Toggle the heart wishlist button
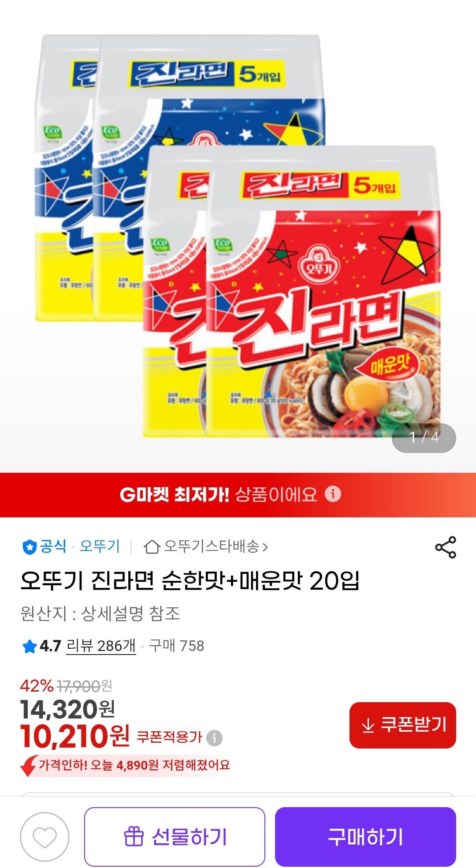 [x=45, y=837]
